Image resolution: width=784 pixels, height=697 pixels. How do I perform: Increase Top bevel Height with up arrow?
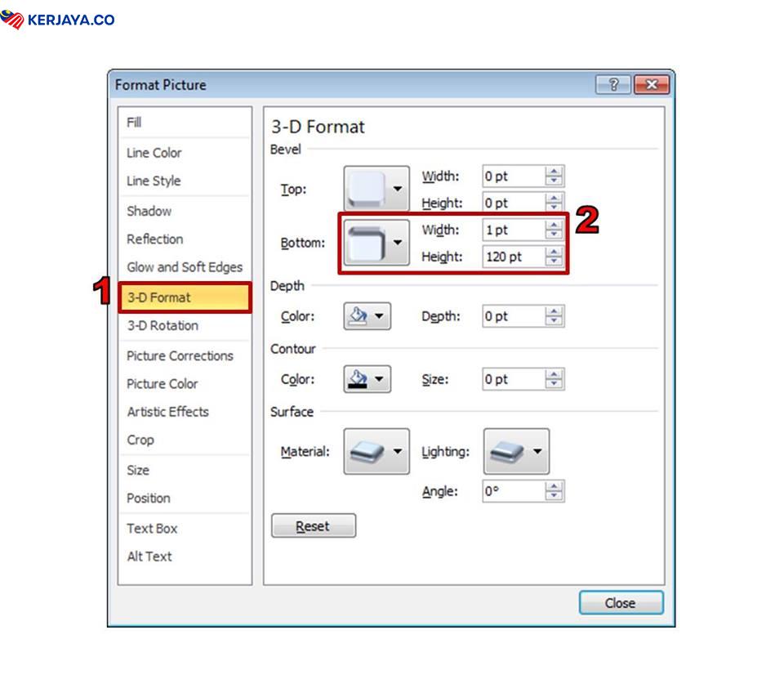[554, 198]
